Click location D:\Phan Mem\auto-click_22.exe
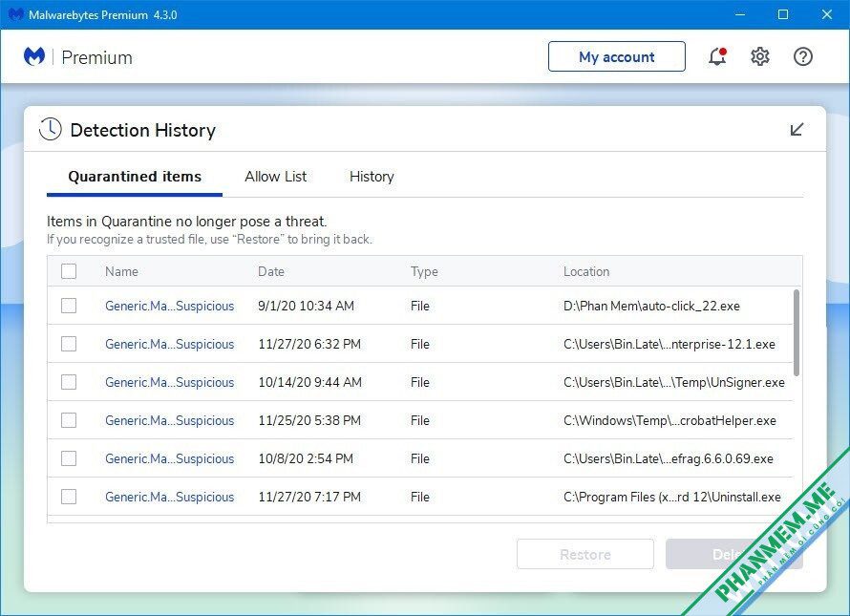The image size is (850, 616). point(651,306)
